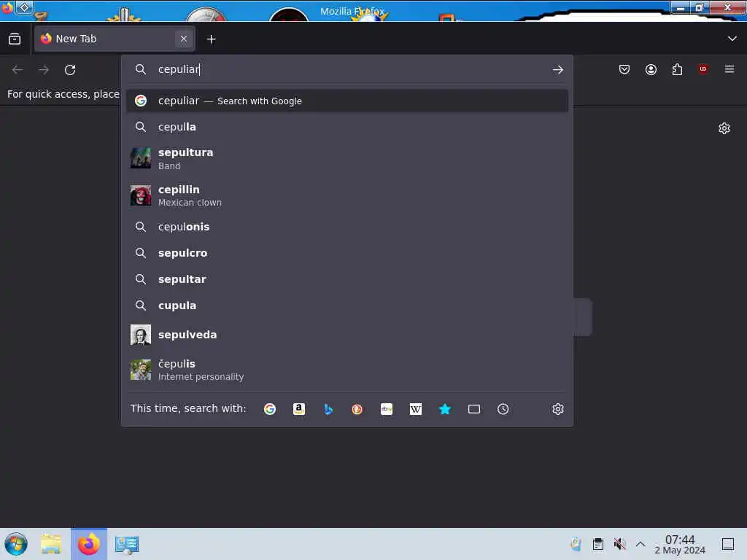Image resolution: width=747 pixels, height=560 pixels.
Task: Select the sepultura Band suggestion
Action: 347,158
